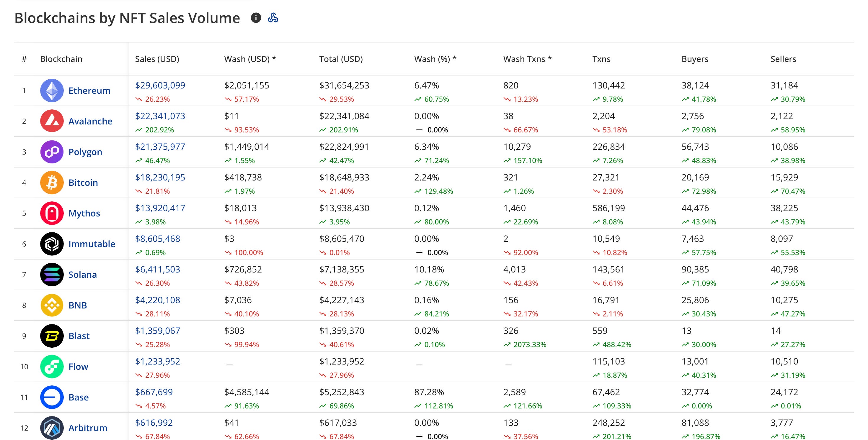The image size is (868, 440).
Task: Open Ethereum sales value $29,603,099
Action: point(160,85)
